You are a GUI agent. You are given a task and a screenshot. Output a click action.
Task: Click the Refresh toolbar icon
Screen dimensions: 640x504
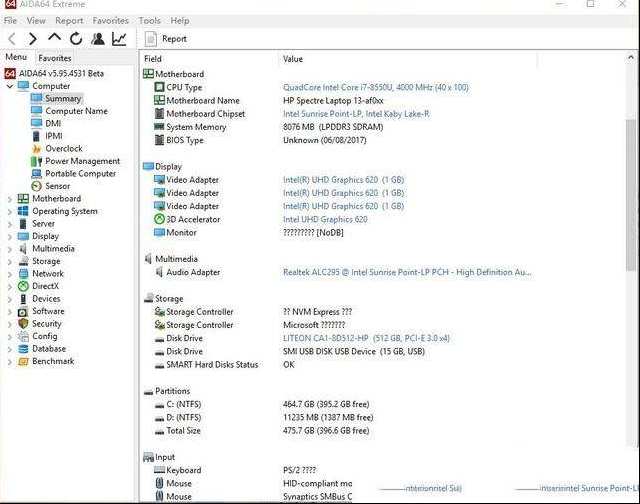(x=76, y=39)
